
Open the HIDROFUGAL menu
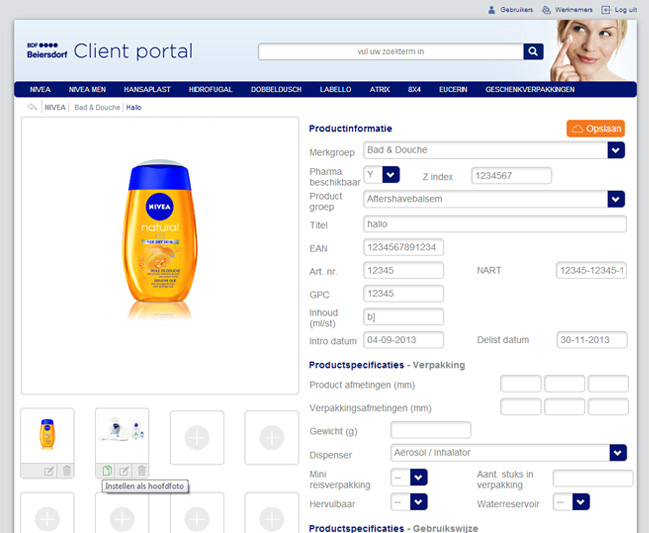pos(211,89)
